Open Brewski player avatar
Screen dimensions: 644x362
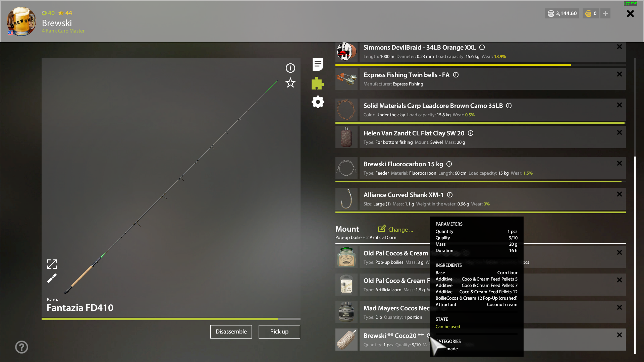pyautogui.click(x=21, y=21)
